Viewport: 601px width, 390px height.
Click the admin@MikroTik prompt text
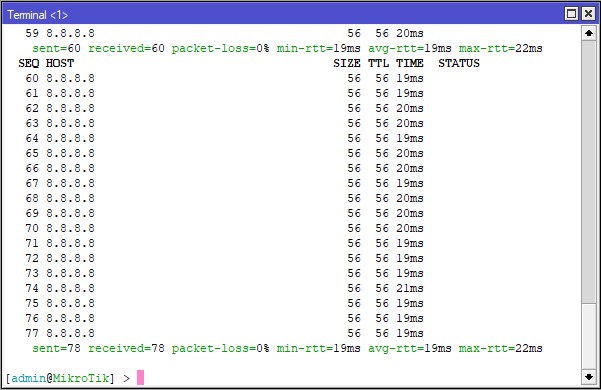tap(60, 379)
